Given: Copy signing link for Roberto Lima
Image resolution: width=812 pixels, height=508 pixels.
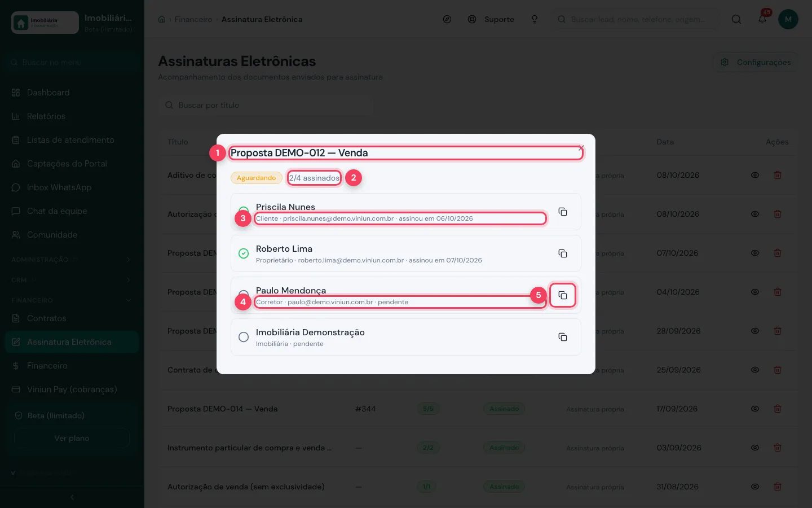Looking at the screenshot, I should (562, 253).
